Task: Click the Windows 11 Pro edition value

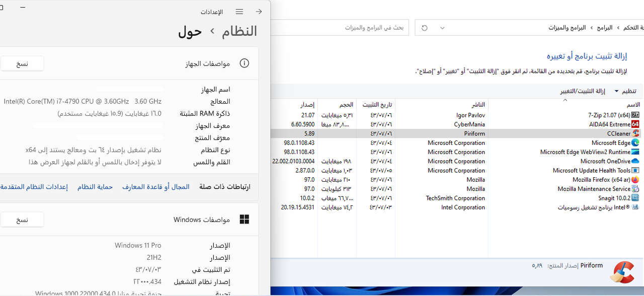Action: tap(138, 246)
